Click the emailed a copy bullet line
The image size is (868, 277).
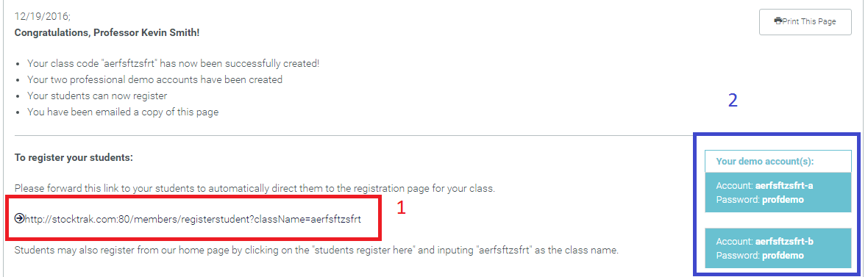coord(123,112)
